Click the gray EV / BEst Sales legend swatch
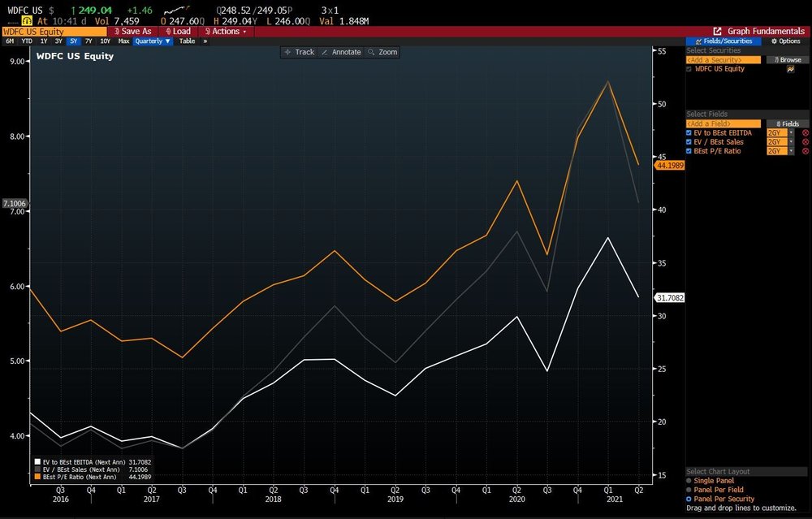This screenshot has height=519, width=812. coord(37,469)
